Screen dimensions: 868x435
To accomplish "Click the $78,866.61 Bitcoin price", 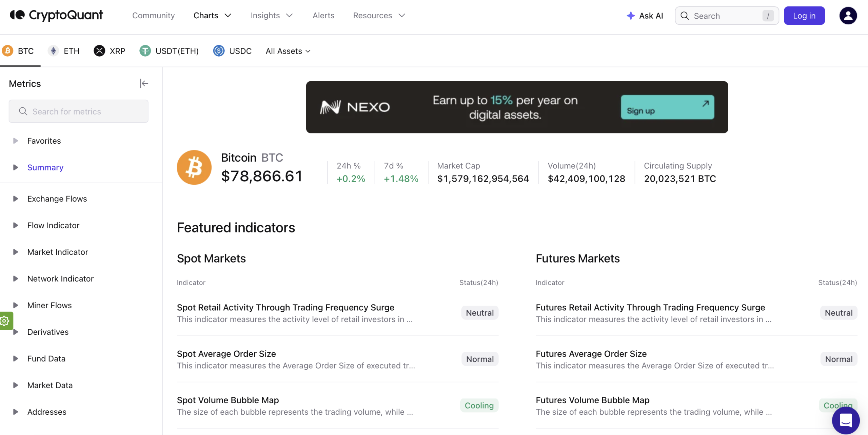I will click(261, 176).
